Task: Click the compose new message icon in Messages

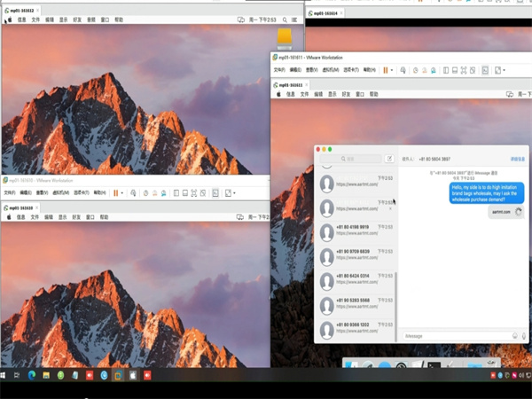Action: click(x=389, y=159)
